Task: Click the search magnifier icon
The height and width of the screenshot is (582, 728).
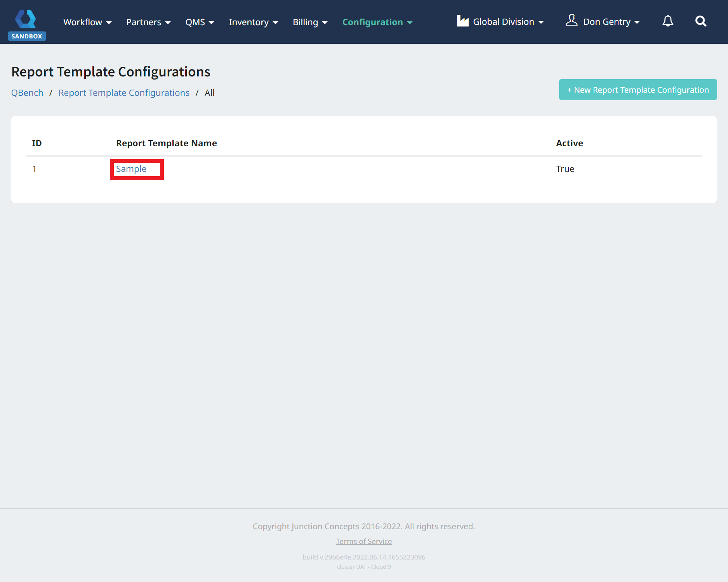Action: 700,21
